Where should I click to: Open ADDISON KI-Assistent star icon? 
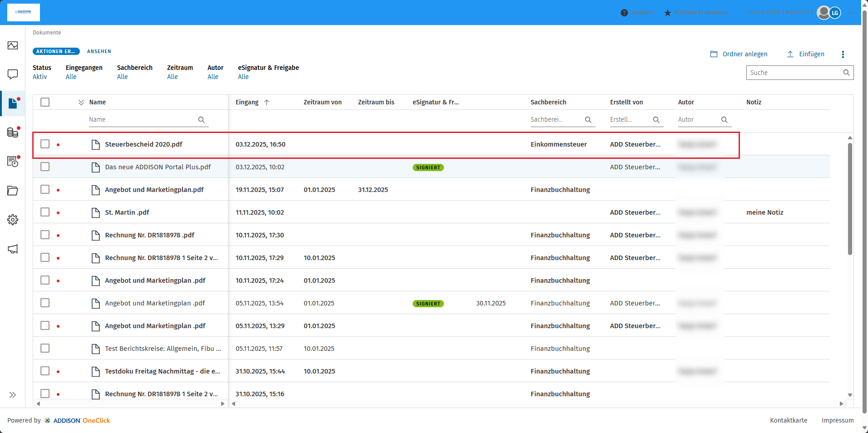point(667,13)
